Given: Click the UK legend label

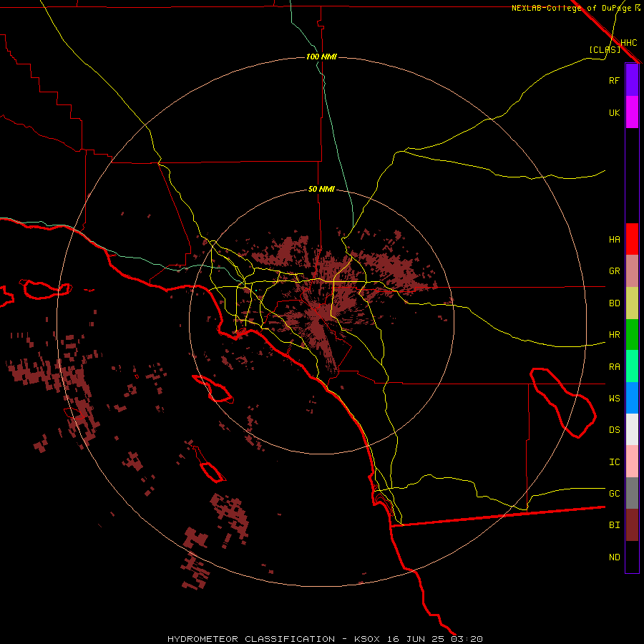Looking at the screenshot, I should point(615,112).
